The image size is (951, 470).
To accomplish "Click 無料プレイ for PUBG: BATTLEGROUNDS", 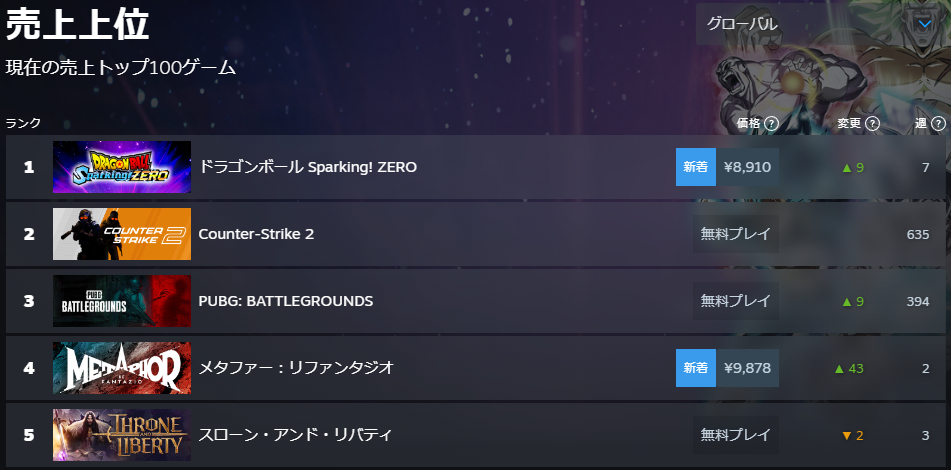I will pyautogui.click(x=736, y=301).
